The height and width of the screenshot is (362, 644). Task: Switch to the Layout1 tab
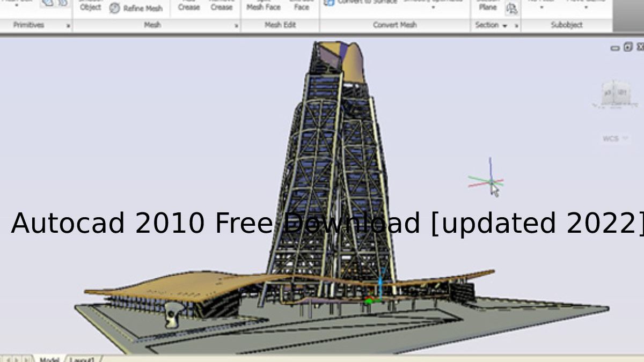pos(82,359)
